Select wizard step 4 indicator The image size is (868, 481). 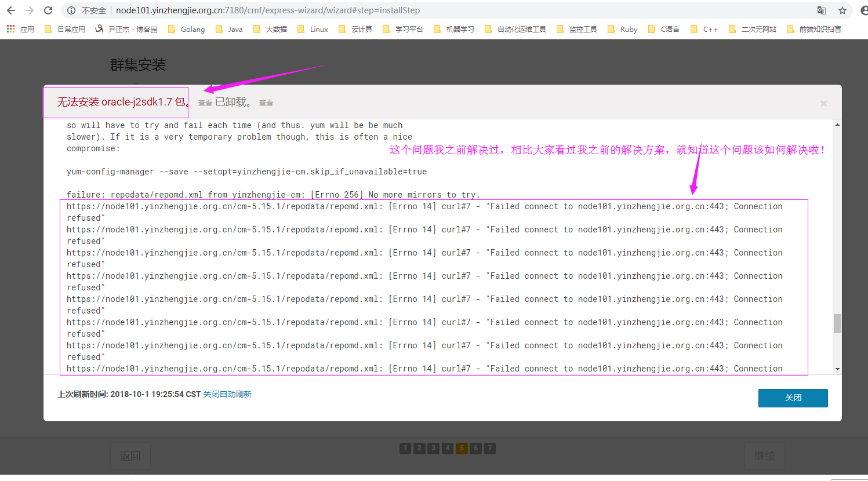[447, 448]
